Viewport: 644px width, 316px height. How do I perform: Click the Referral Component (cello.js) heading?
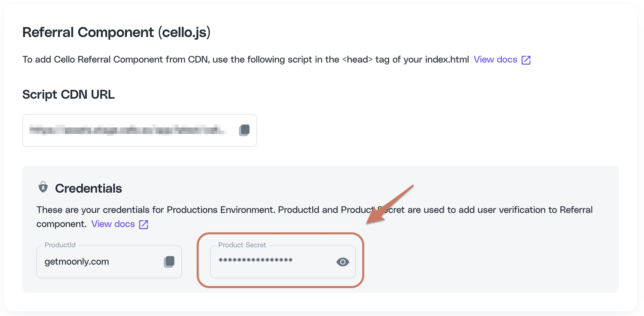click(117, 32)
